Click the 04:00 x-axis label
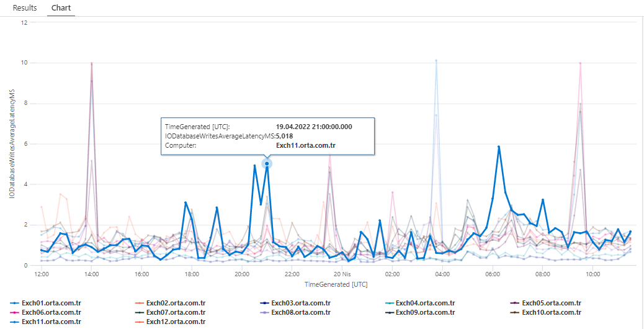The image size is (644, 329). click(x=442, y=273)
